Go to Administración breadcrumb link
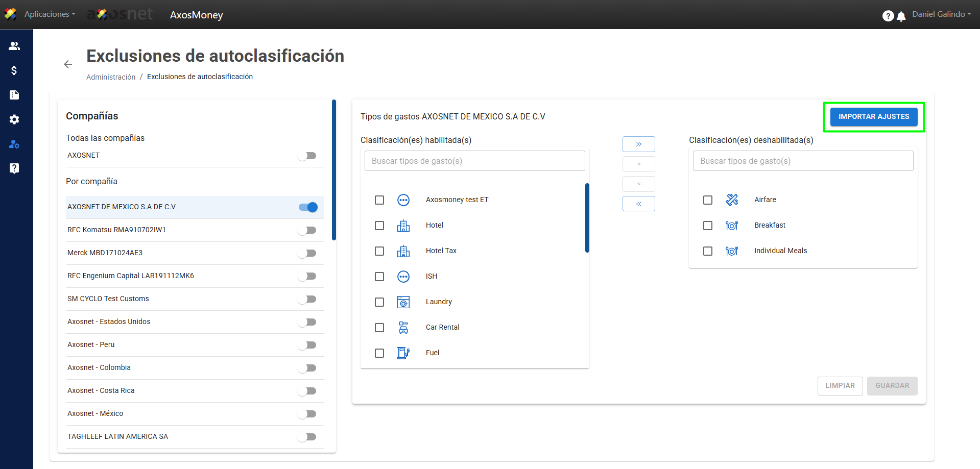 click(111, 77)
